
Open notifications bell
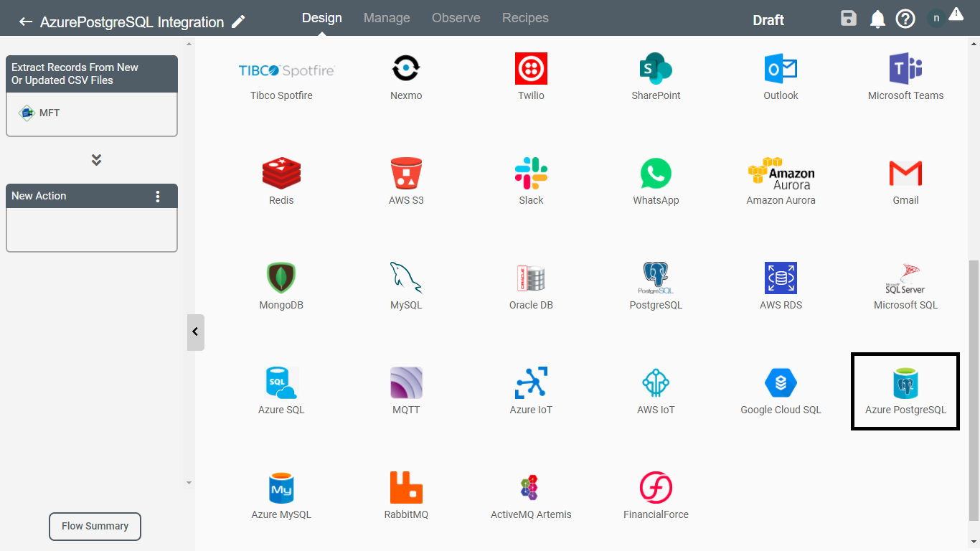pos(877,20)
